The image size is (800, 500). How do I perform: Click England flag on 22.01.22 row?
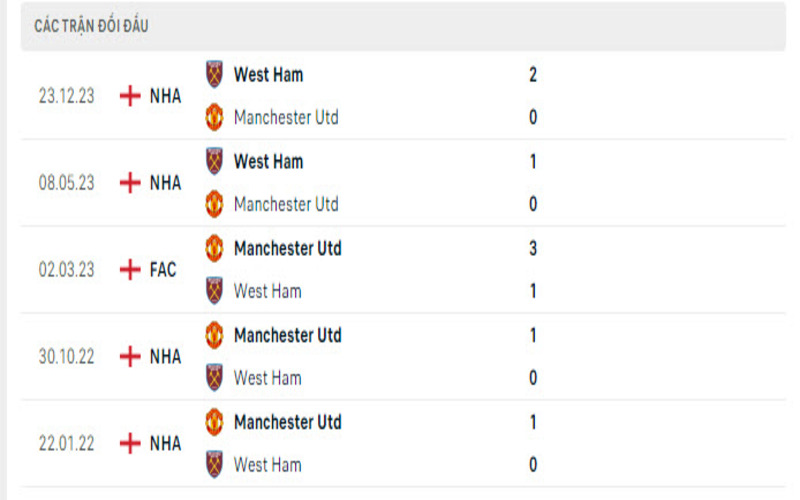pyautogui.click(x=129, y=443)
